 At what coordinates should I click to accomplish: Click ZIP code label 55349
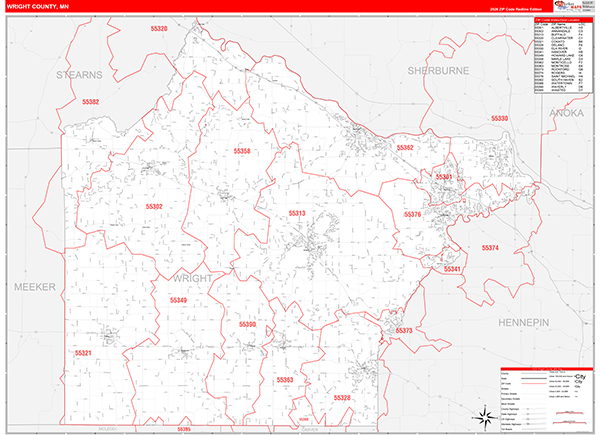(179, 300)
